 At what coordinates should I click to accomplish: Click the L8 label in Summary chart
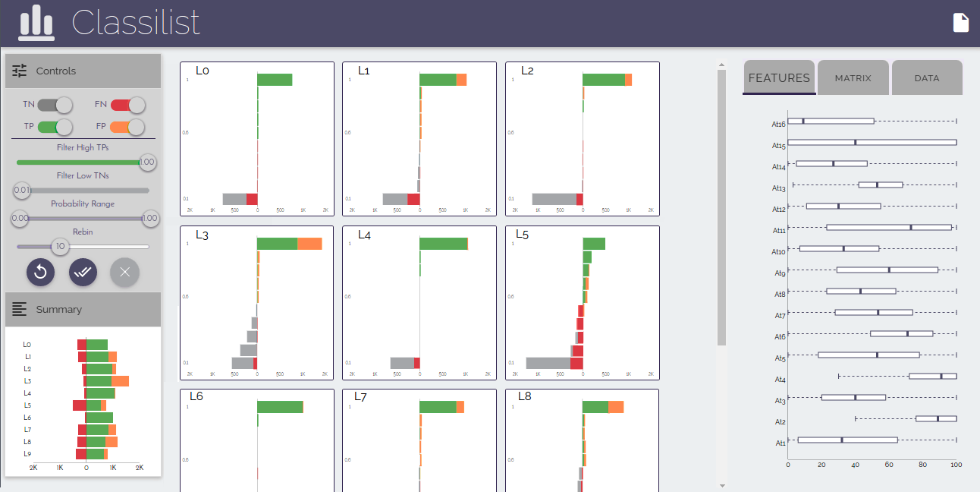tap(27, 442)
